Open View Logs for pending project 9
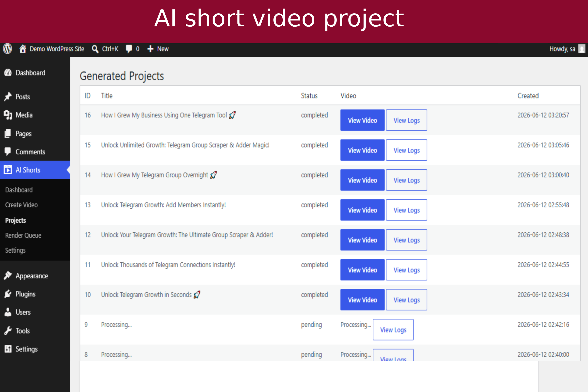Viewport: 588px width, 392px height. [393, 329]
